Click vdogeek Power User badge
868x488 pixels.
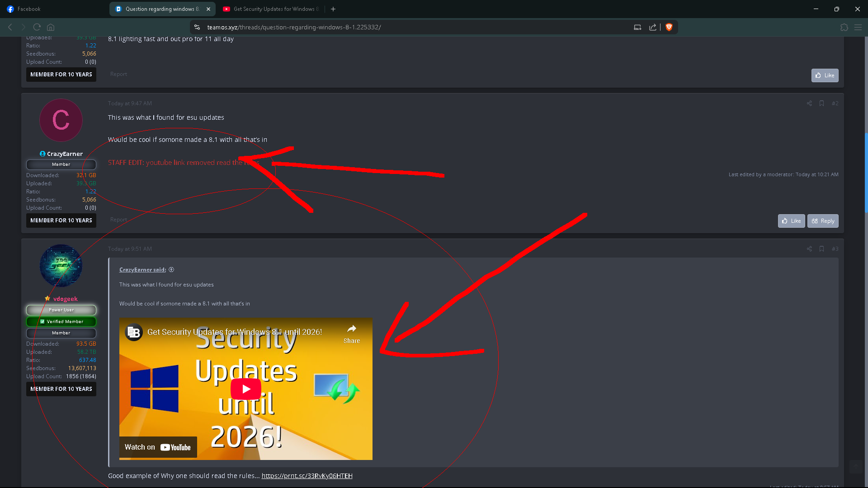click(61, 310)
